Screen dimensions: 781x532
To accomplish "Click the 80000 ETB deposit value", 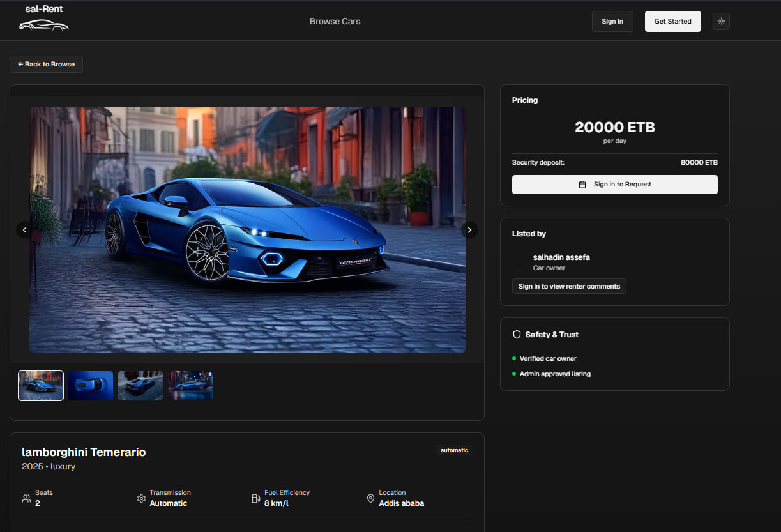I will click(699, 162).
